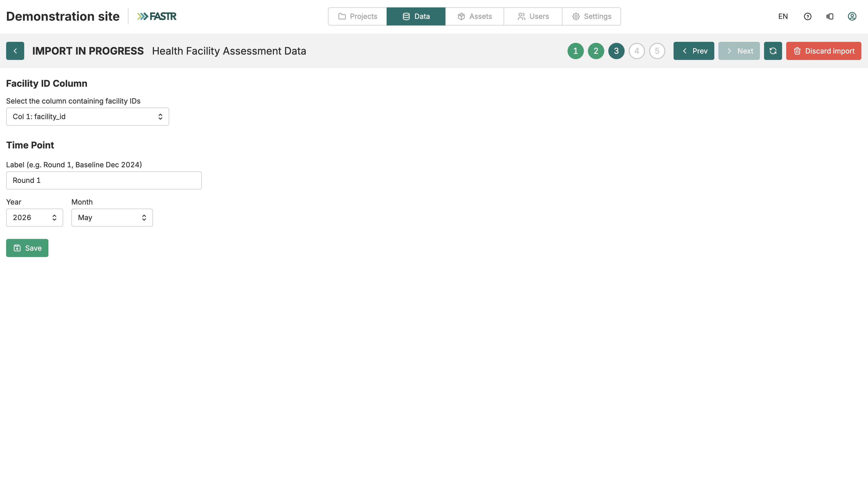Viewport: 868px width, 483px height.
Task: Click the Health Facility Assessment Data title
Action: click(229, 51)
